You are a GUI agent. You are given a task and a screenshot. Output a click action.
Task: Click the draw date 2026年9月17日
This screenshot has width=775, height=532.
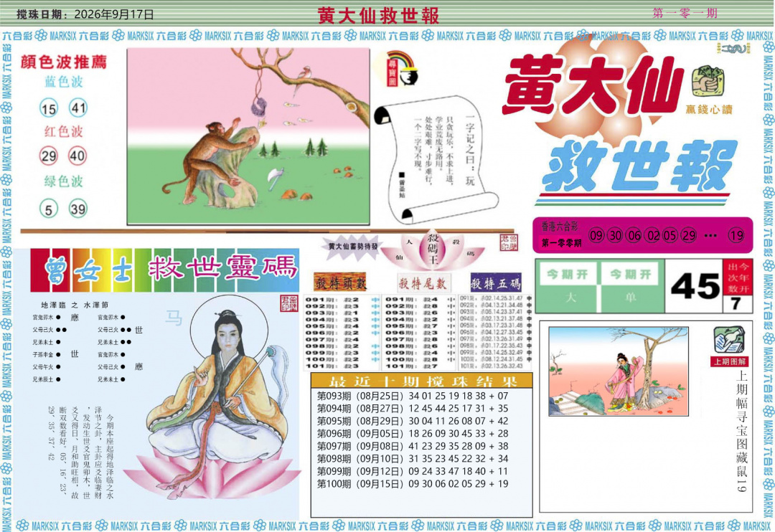pyautogui.click(x=113, y=15)
